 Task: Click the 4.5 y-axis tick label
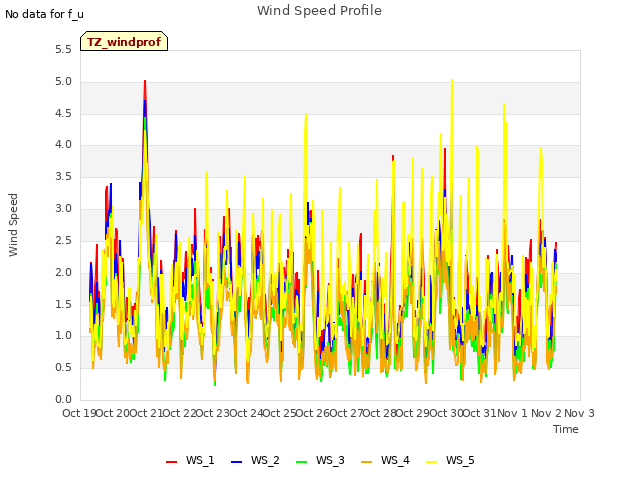(x=63, y=113)
